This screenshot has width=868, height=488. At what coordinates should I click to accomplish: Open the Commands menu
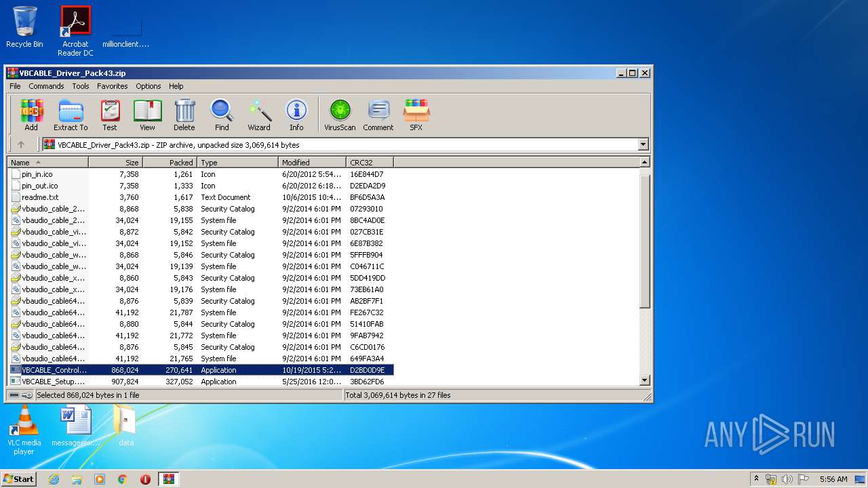(x=46, y=86)
